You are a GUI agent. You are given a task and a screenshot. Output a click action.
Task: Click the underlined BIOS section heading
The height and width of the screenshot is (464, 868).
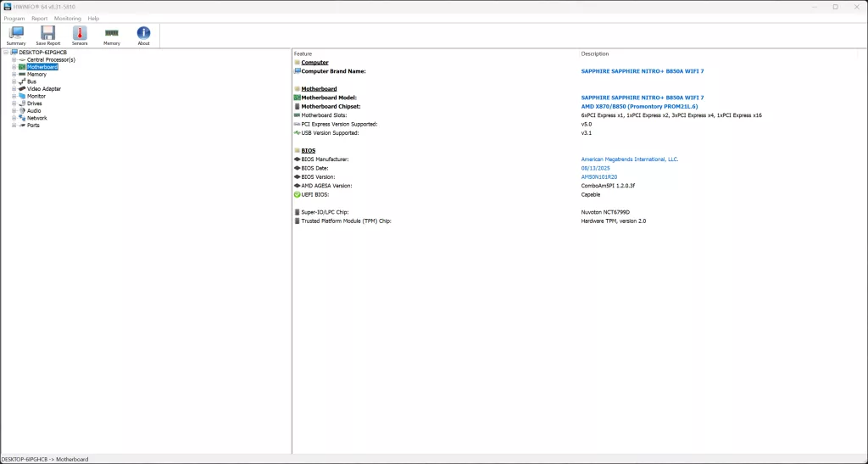point(309,151)
